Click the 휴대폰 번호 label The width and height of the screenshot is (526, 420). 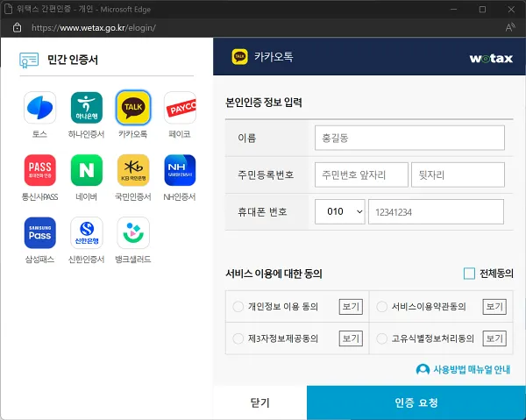coord(262,211)
